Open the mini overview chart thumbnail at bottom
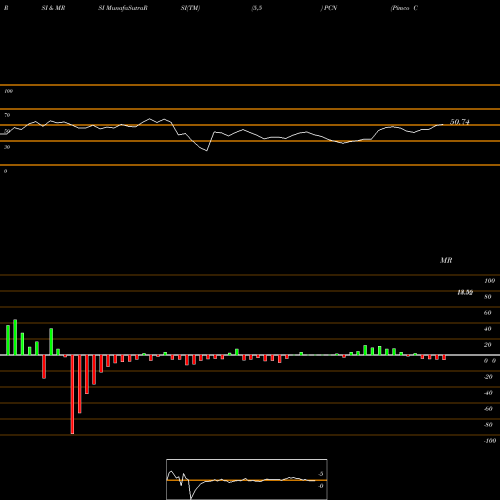 (x=247, y=479)
